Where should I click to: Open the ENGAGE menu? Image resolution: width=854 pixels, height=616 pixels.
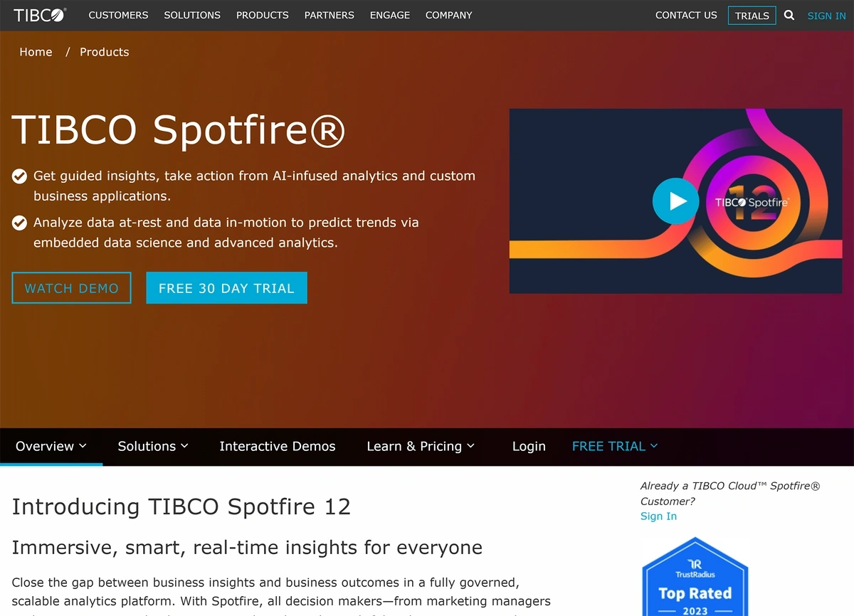click(x=390, y=15)
